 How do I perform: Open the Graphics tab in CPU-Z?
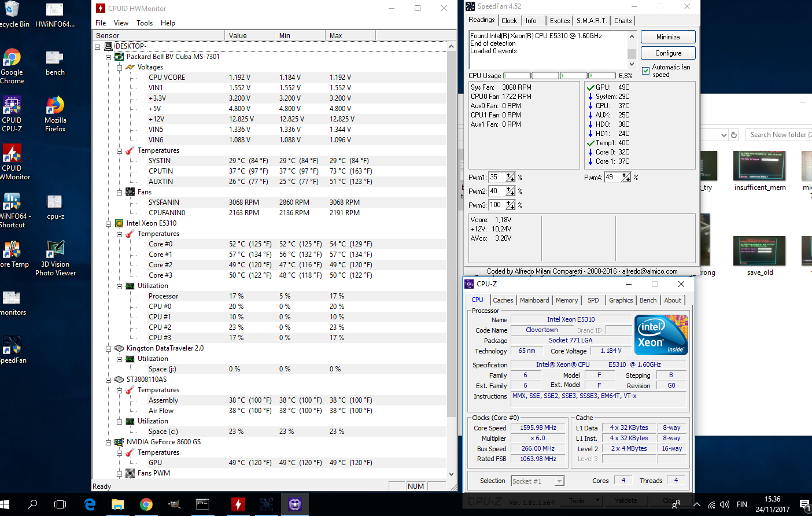tap(621, 300)
